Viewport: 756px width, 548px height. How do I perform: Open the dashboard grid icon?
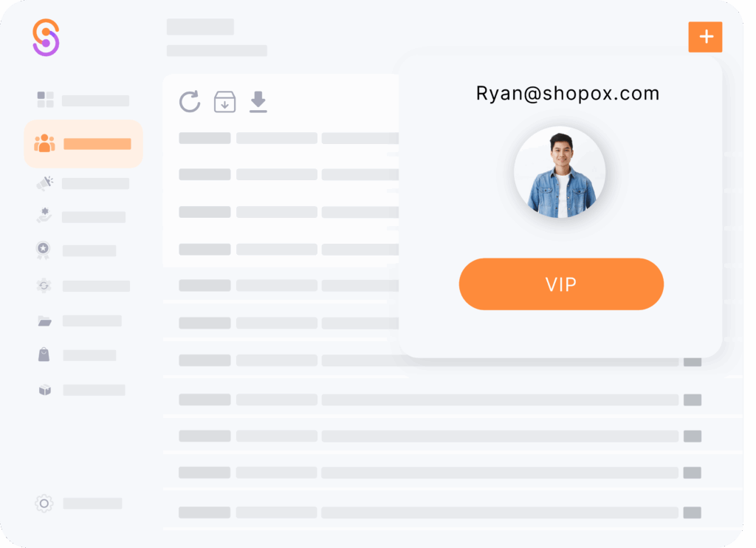(45, 100)
